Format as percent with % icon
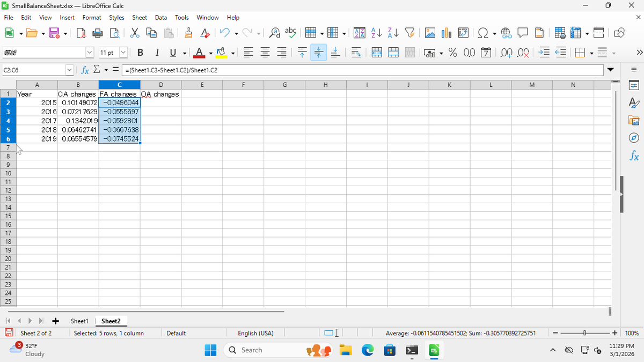Viewport: 644px width, 362px height. click(x=452, y=53)
